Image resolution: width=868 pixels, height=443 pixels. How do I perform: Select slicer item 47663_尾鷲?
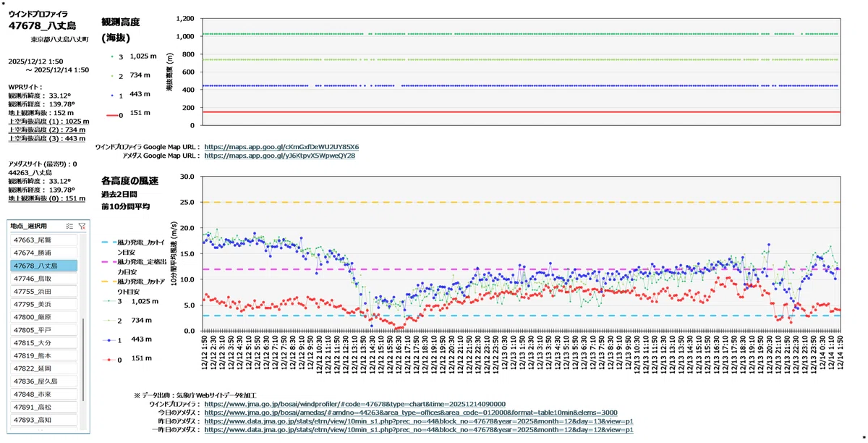tap(44, 240)
